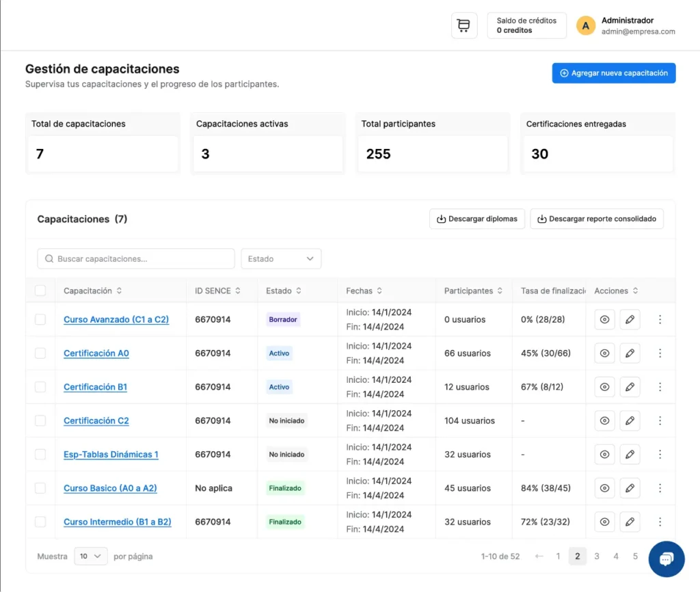Open the chat bubble in the bottom corner

tap(666, 559)
